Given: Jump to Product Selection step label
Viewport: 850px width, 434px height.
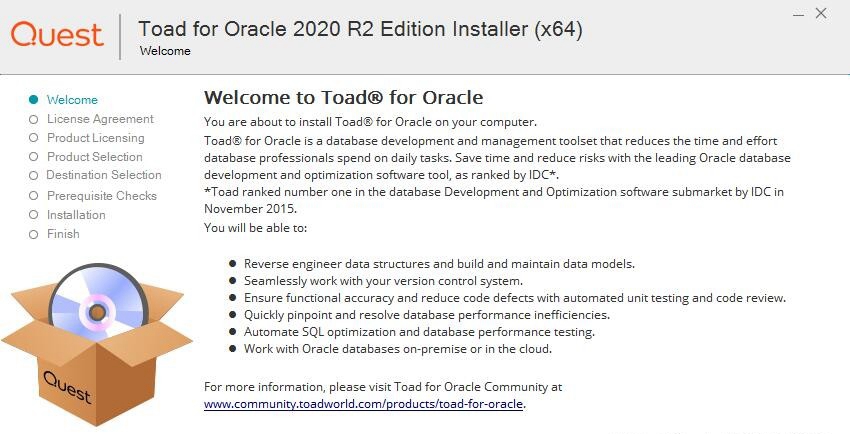Looking at the screenshot, I should [95, 157].
